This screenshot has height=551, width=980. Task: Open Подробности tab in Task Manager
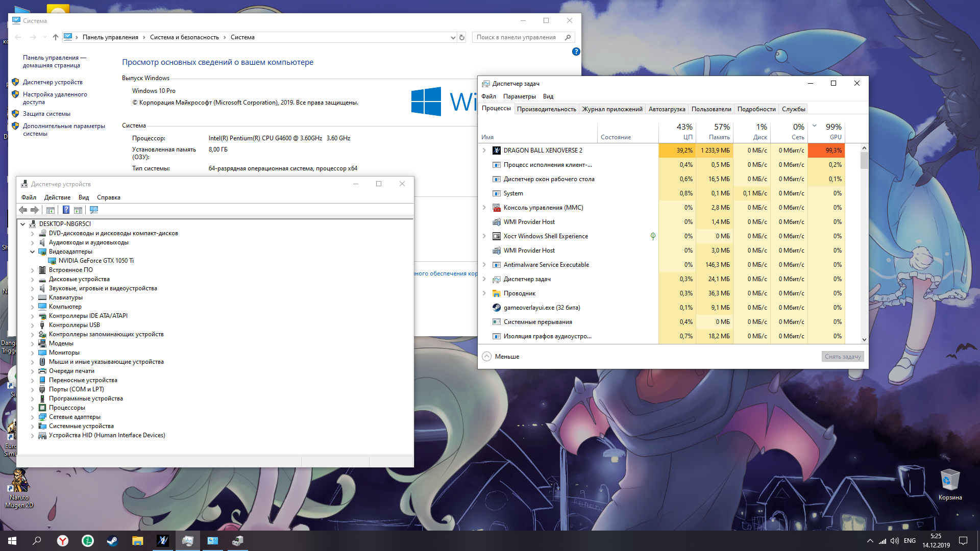pos(756,109)
